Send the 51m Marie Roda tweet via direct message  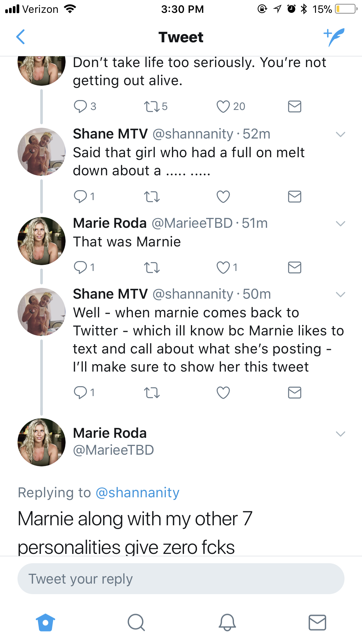[294, 267]
